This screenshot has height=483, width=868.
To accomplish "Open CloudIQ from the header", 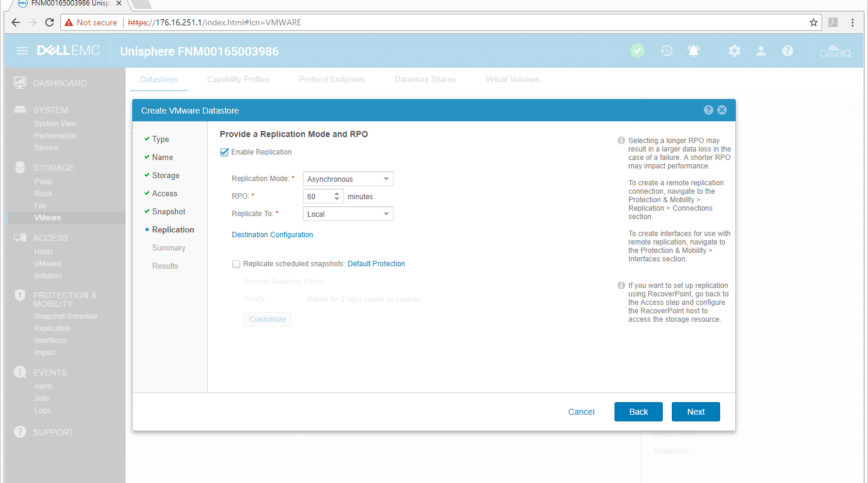I will pos(835,51).
